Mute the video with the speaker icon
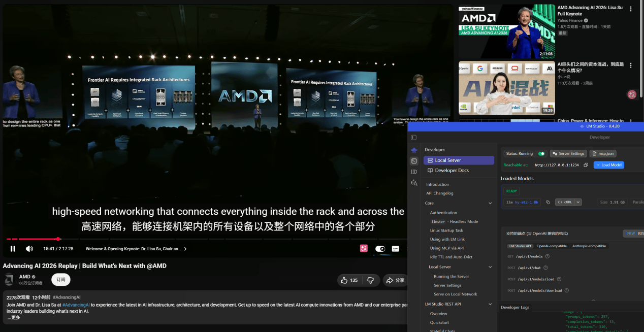The width and height of the screenshot is (644, 332). tap(29, 249)
